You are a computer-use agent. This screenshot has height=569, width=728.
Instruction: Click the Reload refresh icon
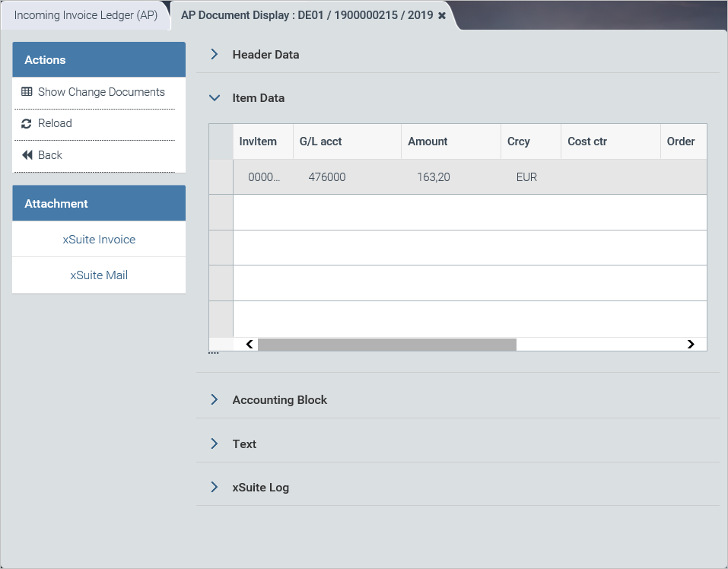tap(27, 123)
